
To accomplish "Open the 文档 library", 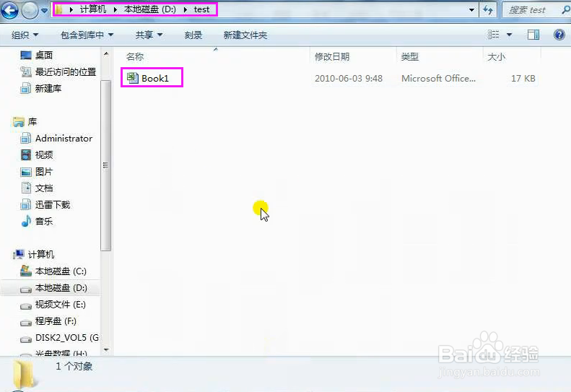I will click(44, 188).
